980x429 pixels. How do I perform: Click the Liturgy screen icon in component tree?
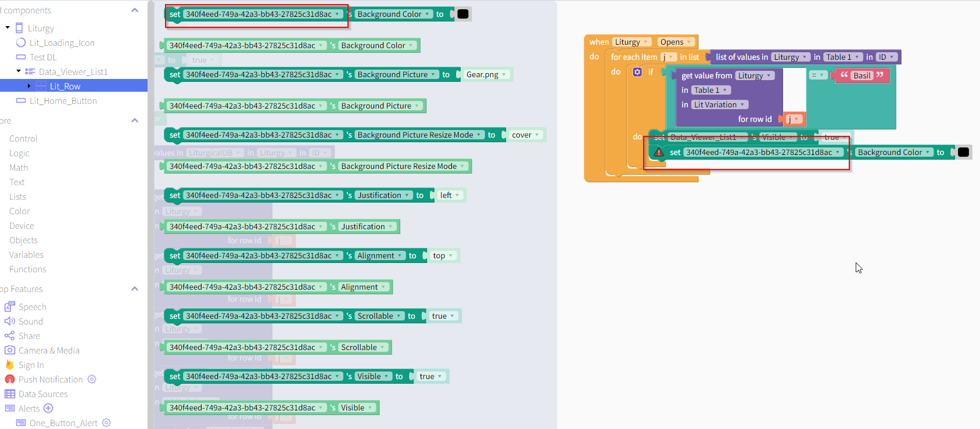click(x=20, y=28)
